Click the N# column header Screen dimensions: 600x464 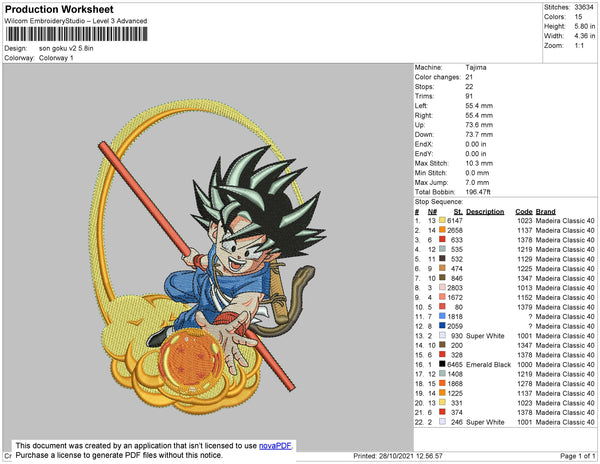(432, 212)
